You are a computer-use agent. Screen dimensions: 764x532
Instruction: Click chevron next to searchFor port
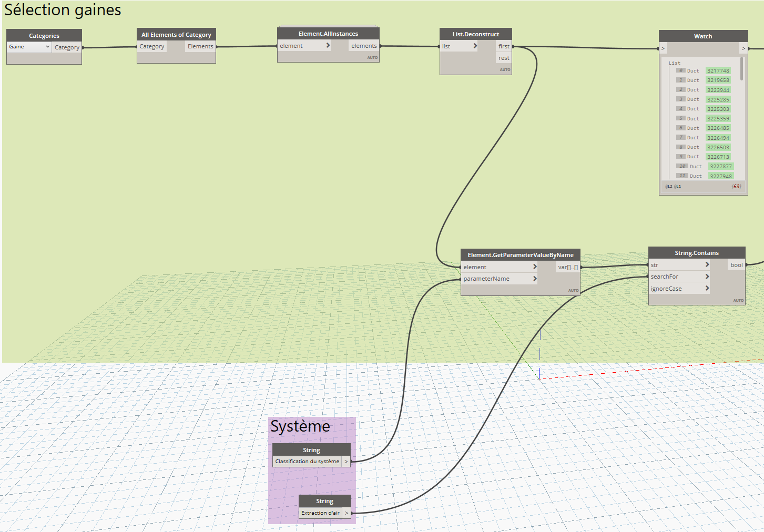pos(707,277)
